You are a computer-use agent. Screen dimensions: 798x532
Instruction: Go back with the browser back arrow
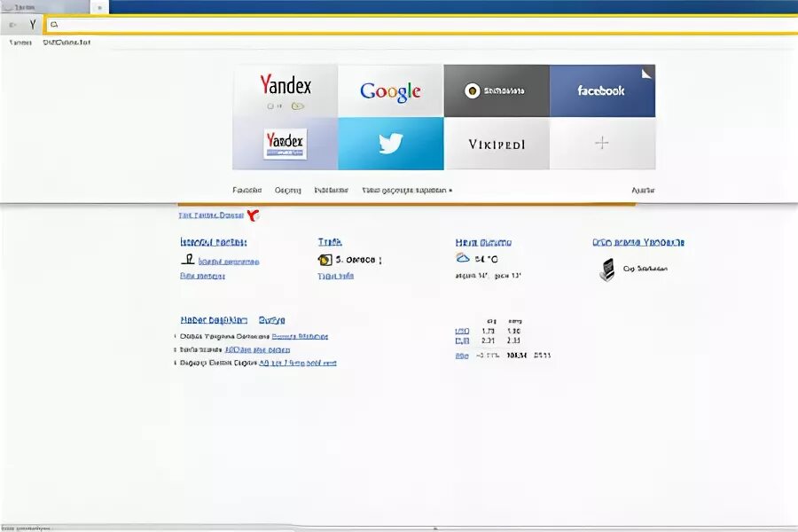12,25
